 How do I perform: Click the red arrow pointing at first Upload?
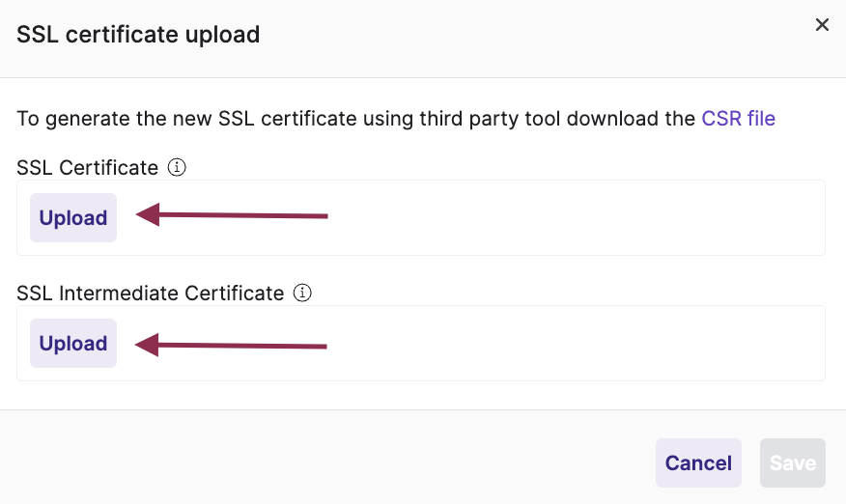click(x=232, y=215)
